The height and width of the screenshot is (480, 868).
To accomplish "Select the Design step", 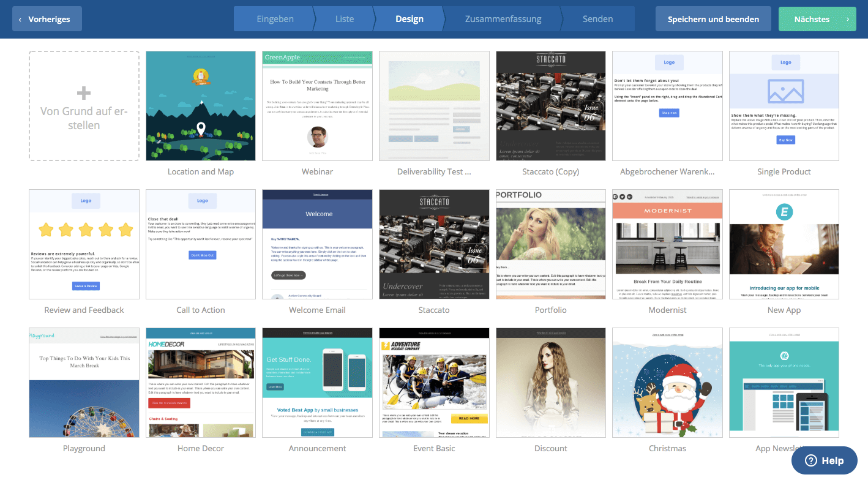I will click(410, 19).
